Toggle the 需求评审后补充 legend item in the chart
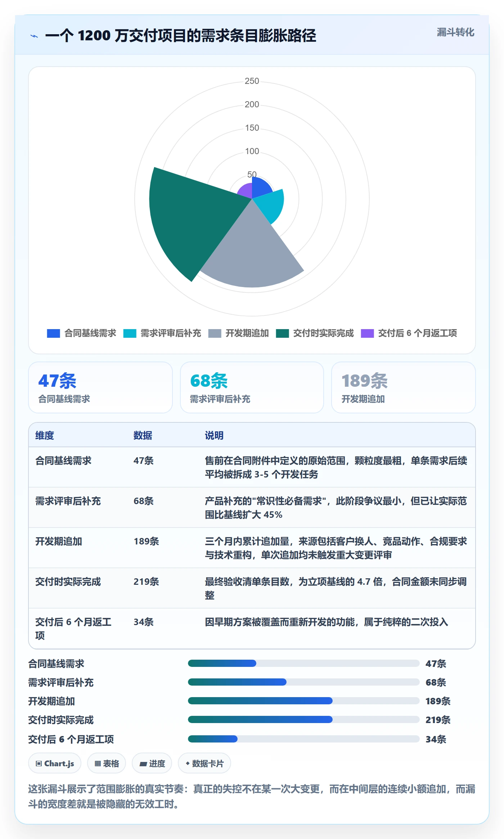 pos(162,333)
